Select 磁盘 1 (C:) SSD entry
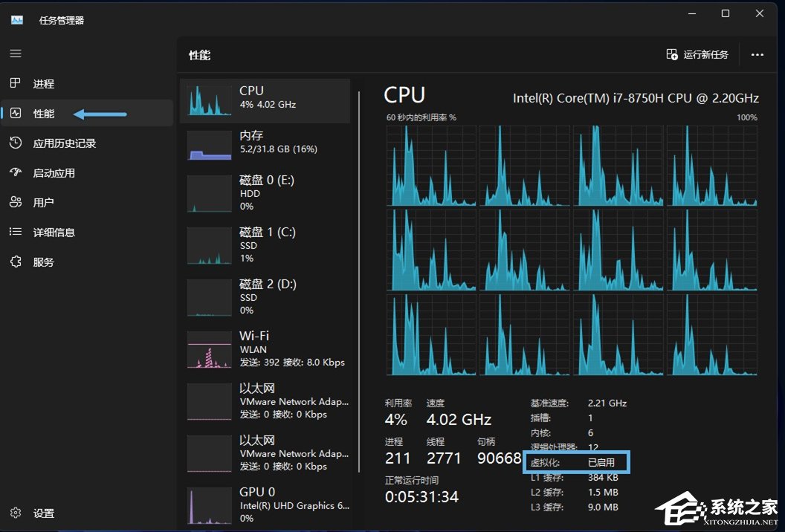 click(264, 245)
